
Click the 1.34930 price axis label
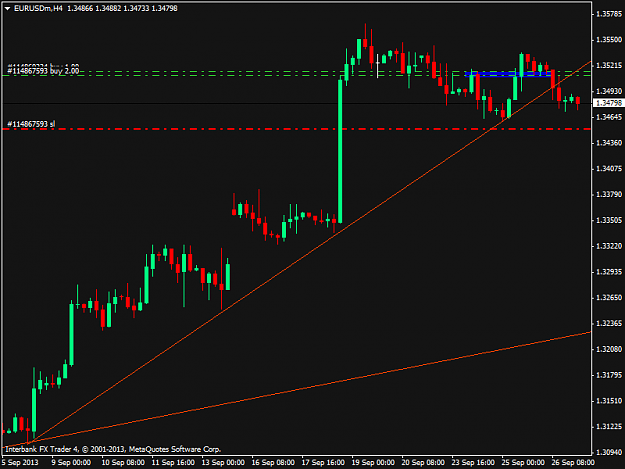pyautogui.click(x=609, y=91)
